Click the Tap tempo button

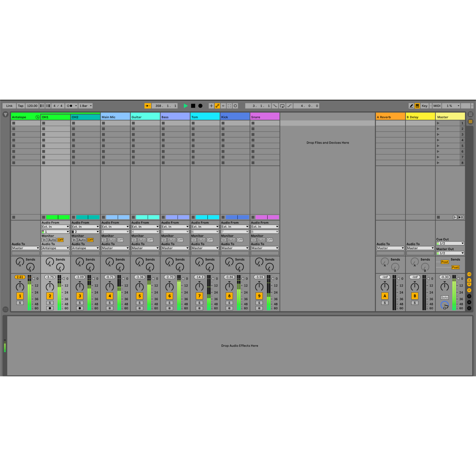click(x=21, y=106)
